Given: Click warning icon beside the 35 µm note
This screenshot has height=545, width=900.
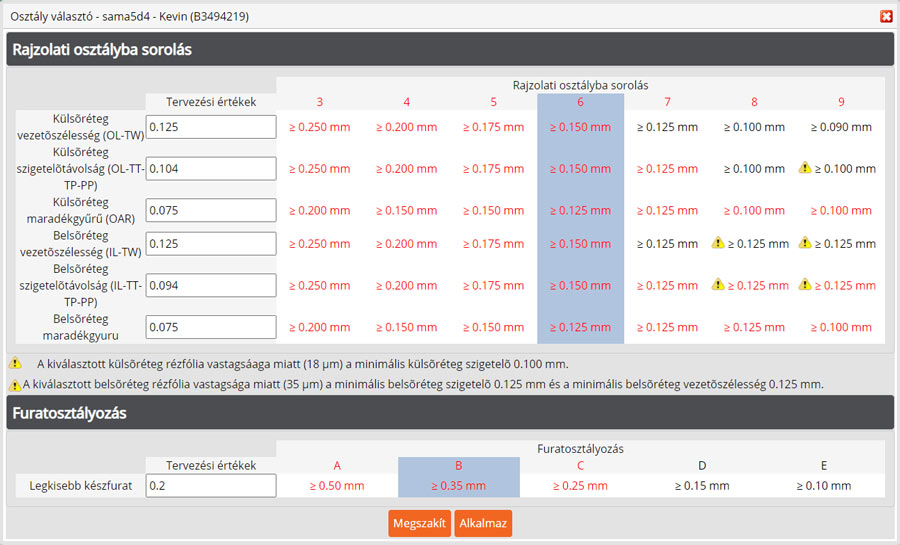Looking at the screenshot, I should pyautogui.click(x=15, y=385).
